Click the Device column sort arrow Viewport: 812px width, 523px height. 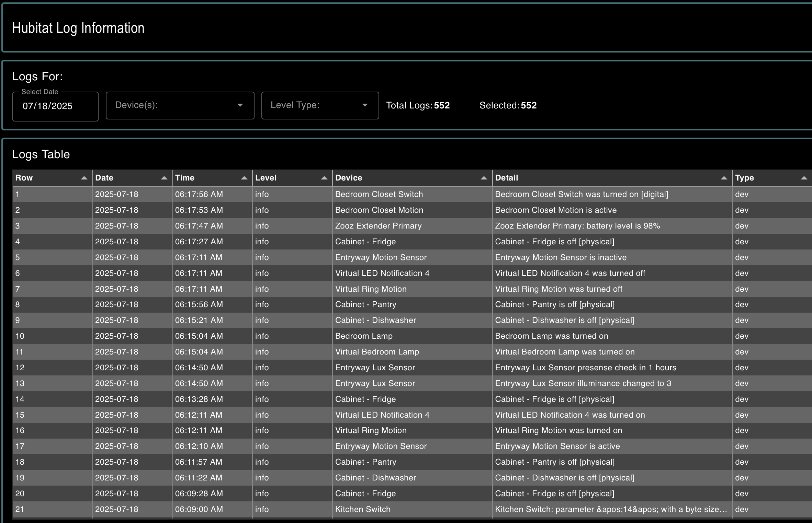coord(484,178)
